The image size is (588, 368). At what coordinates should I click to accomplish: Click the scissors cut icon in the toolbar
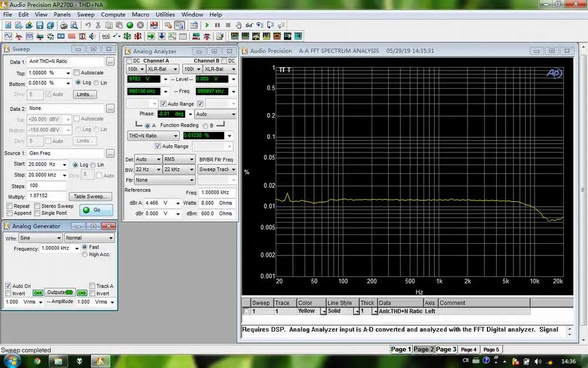click(98, 25)
